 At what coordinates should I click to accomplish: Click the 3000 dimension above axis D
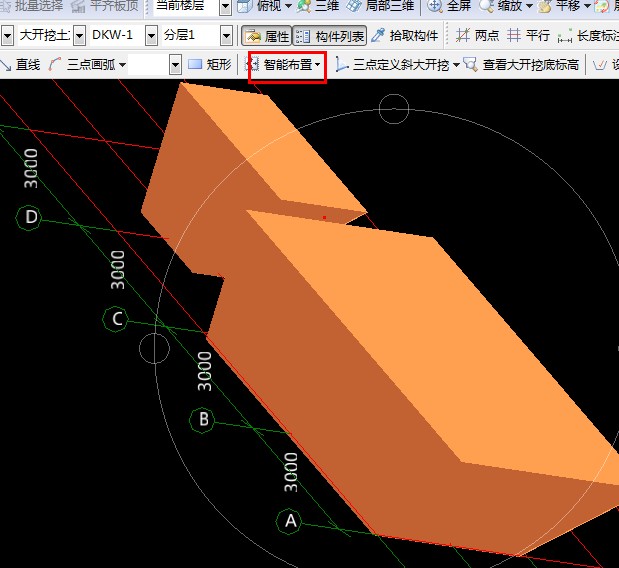31,168
